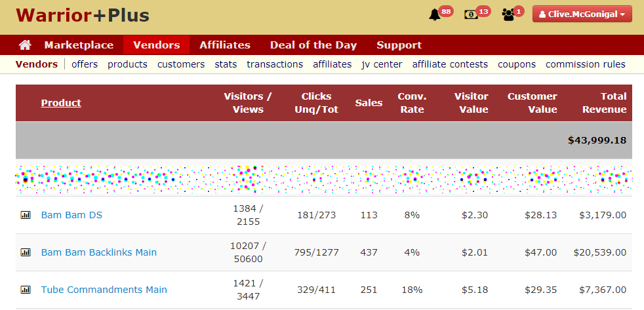Viewport: 644px width, 310px height.
Task: Open the Bam Bam Backlinks Main link
Action: 99,252
